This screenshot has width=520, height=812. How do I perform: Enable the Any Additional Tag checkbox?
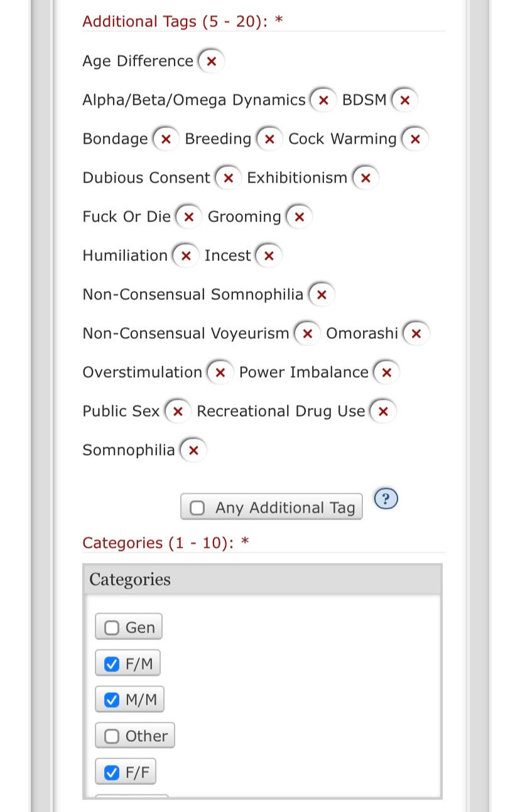(x=197, y=508)
